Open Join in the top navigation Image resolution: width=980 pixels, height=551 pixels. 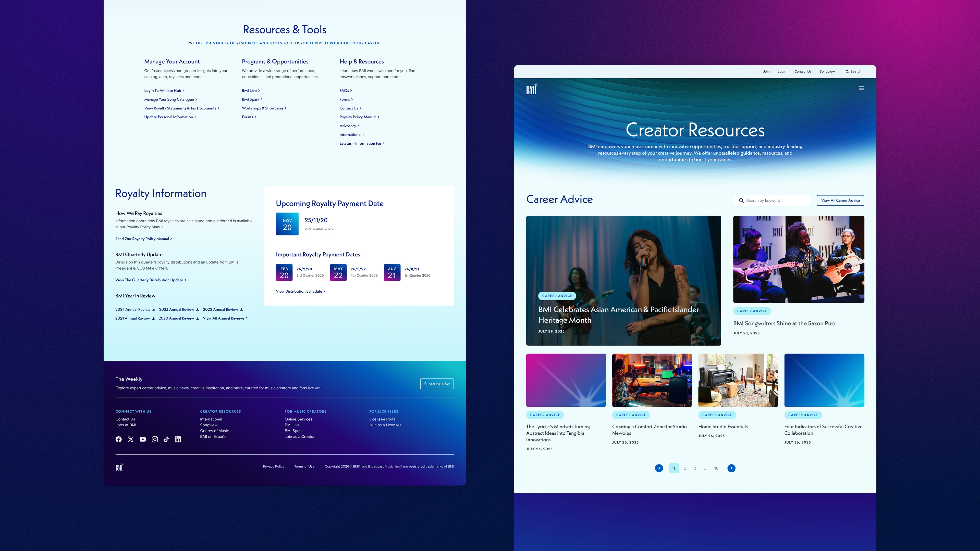(766, 71)
